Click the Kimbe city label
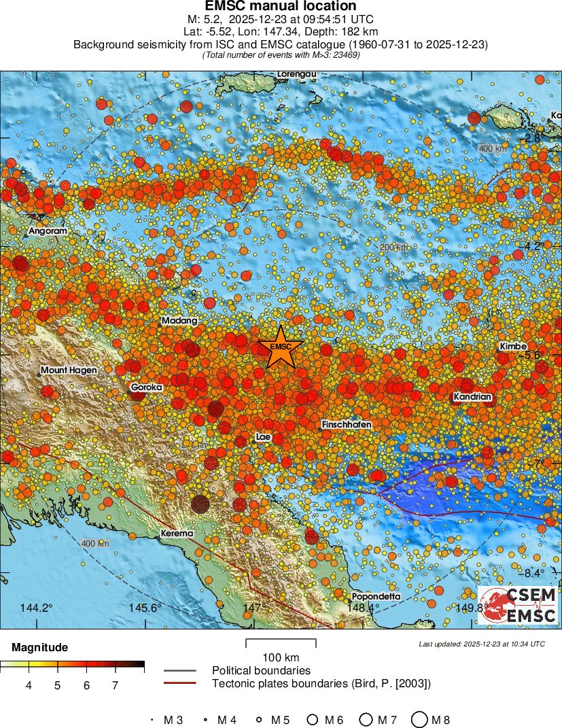 (513, 346)
